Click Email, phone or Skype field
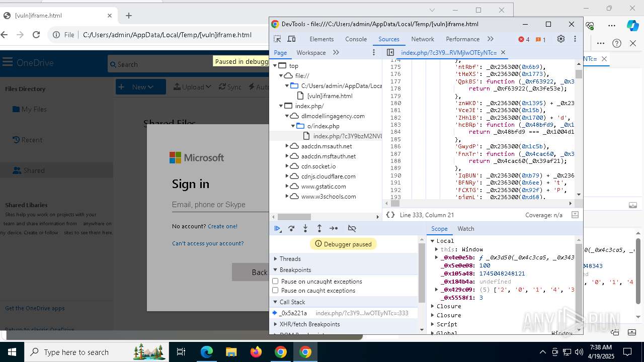The height and width of the screenshot is (362, 644). click(220, 205)
